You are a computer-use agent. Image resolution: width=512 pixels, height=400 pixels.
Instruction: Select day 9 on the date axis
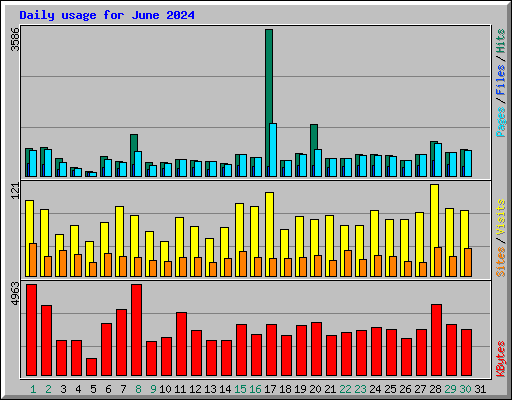coord(153,389)
